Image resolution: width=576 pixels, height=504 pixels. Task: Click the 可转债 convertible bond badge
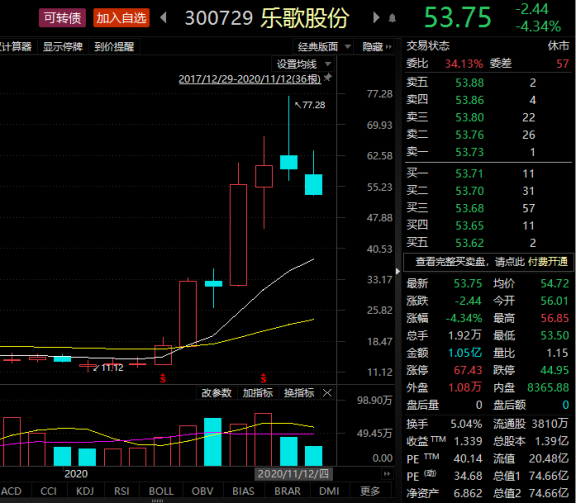coord(62,18)
